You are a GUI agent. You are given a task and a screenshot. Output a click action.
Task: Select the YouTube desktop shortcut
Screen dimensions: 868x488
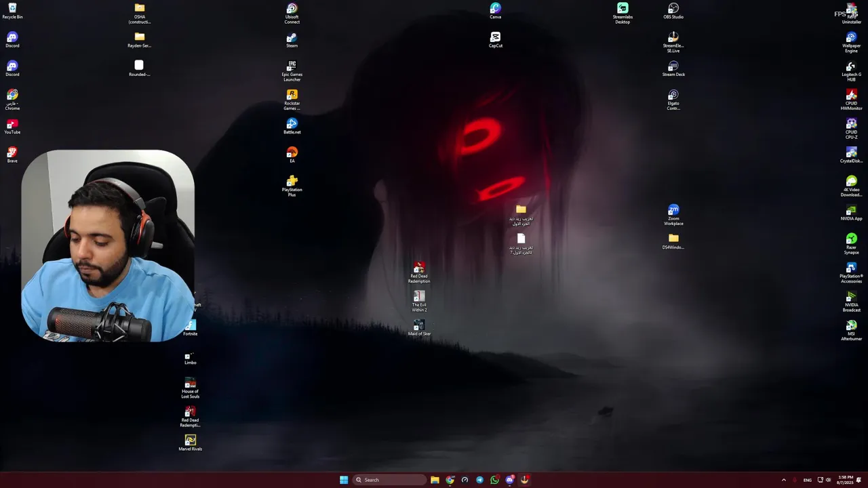12,127
